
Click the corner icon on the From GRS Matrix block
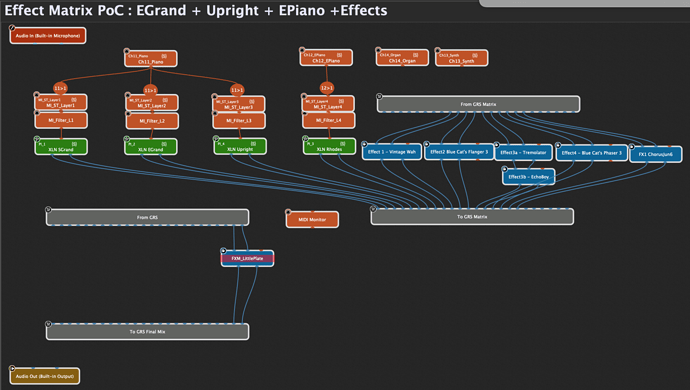coord(379,96)
